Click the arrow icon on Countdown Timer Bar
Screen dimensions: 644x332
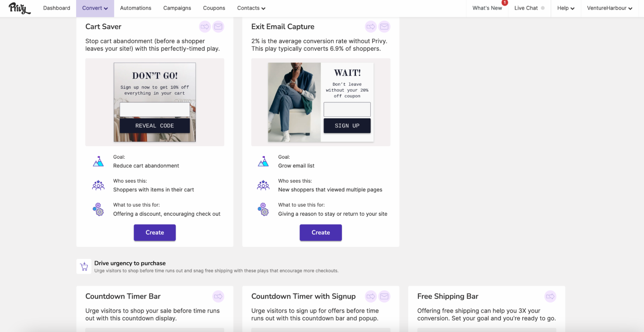tap(218, 296)
